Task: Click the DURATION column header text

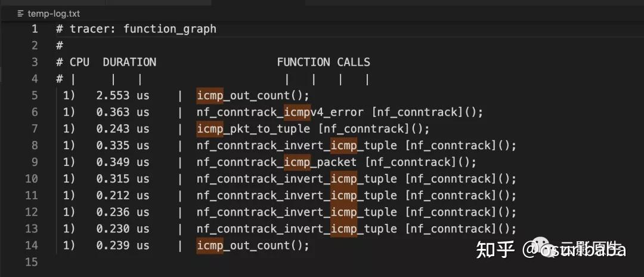Action: [129, 62]
